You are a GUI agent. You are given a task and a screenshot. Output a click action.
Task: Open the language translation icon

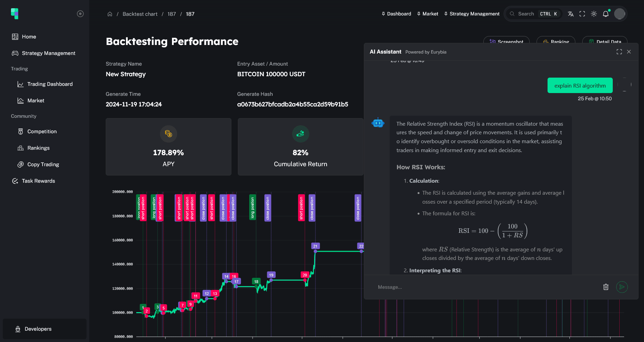pos(571,14)
